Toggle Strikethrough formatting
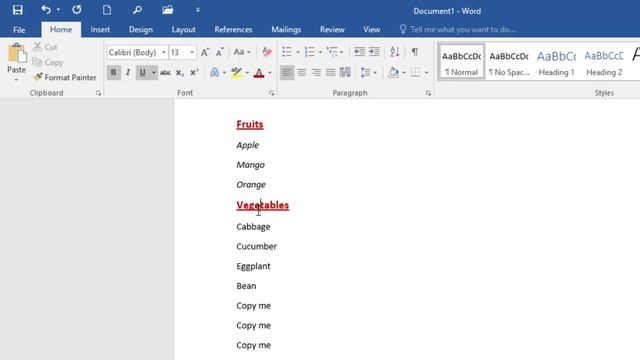Viewport: 640px width, 360px height. click(165, 73)
